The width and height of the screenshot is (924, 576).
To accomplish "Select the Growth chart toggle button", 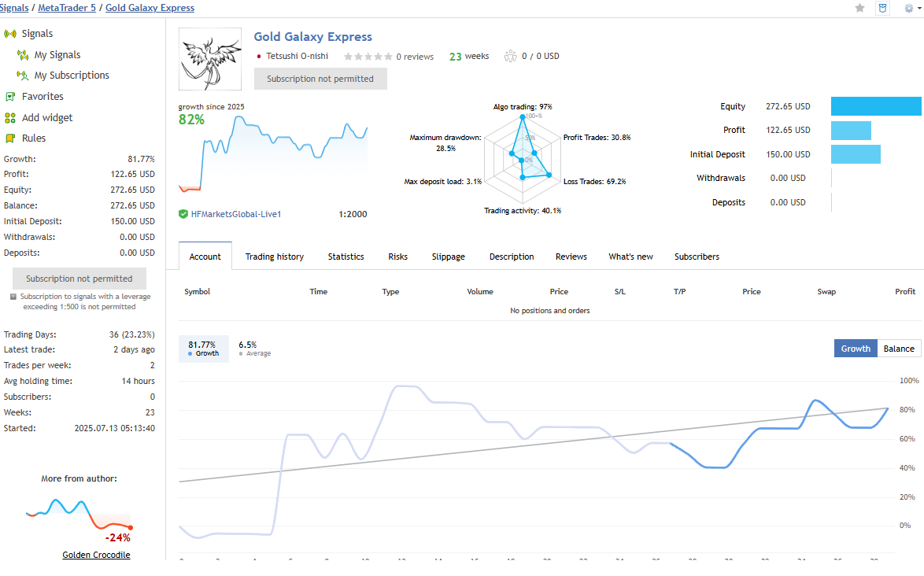I will point(856,349).
